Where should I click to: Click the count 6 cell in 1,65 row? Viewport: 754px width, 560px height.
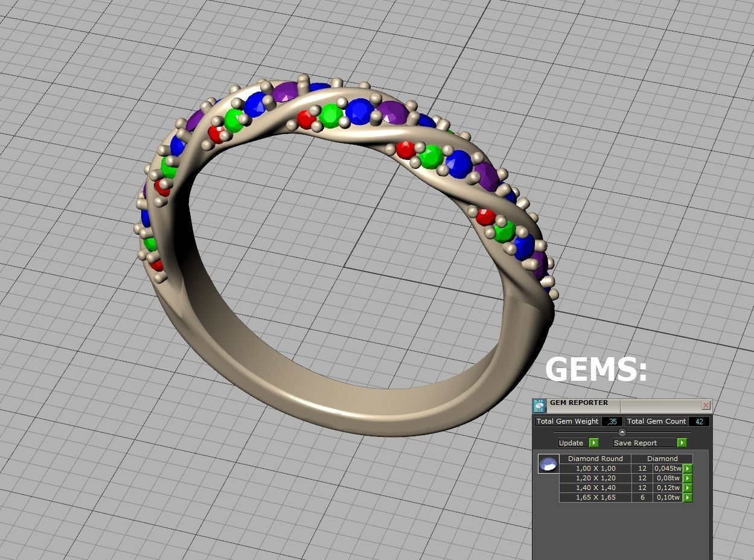pos(642,497)
